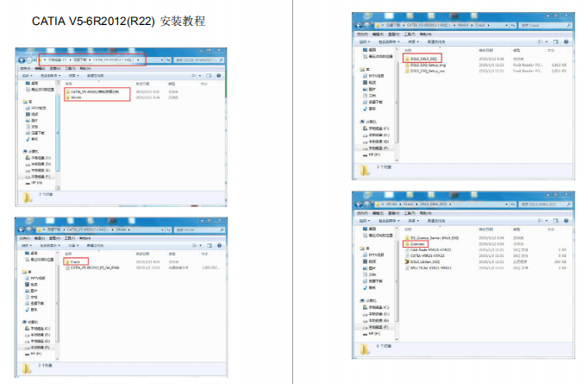
Task: Open 查看(V) menu in the Crack window
Action: tap(394, 35)
